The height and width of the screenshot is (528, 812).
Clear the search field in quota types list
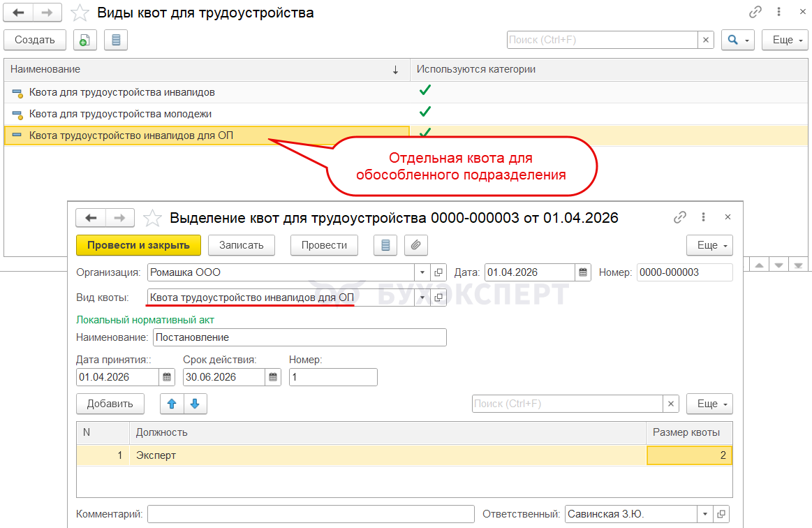click(x=706, y=40)
